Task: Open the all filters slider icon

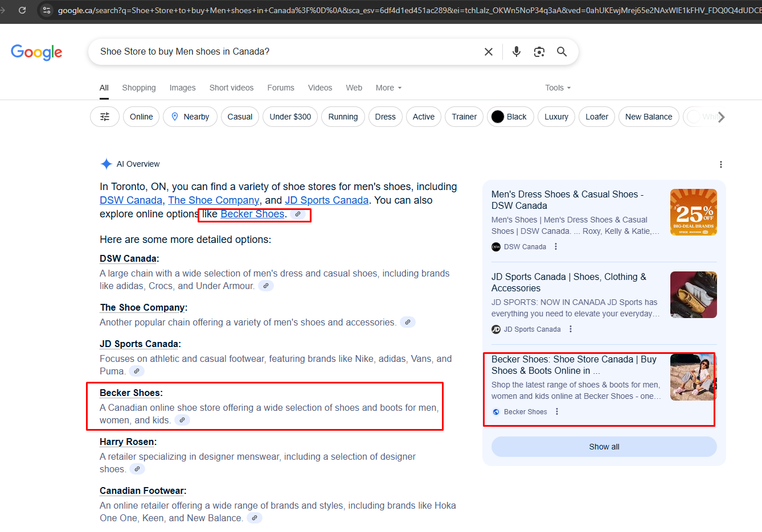Action: pos(105,117)
